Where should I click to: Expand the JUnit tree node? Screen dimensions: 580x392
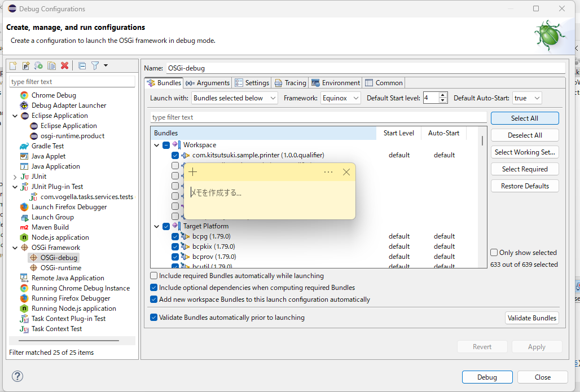tap(15, 177)
